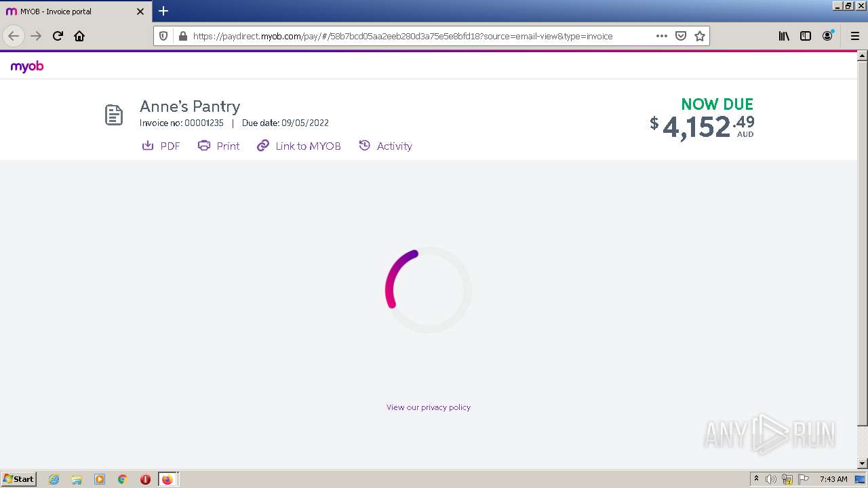Bookmark this page with the star
This screenshot has width=868, height=488.
coord(700,36)
